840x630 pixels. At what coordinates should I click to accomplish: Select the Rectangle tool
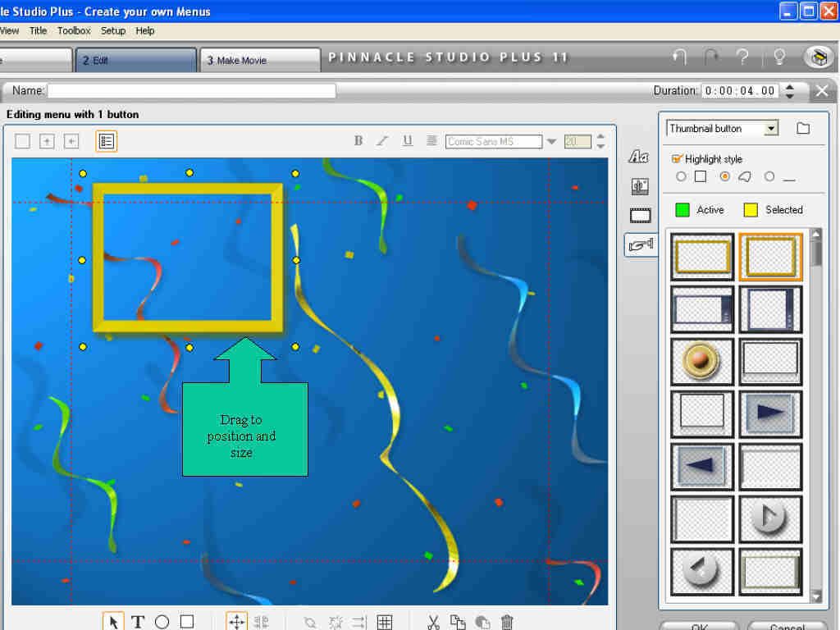click(186, 622)
